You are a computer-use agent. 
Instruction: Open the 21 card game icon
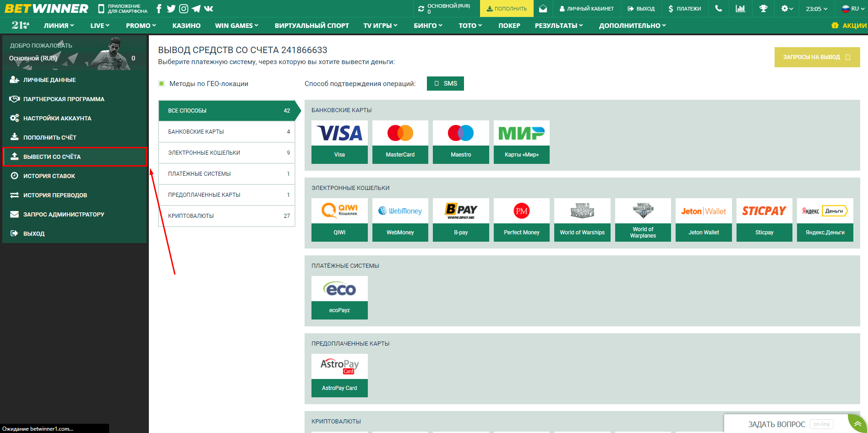[21, 25]
